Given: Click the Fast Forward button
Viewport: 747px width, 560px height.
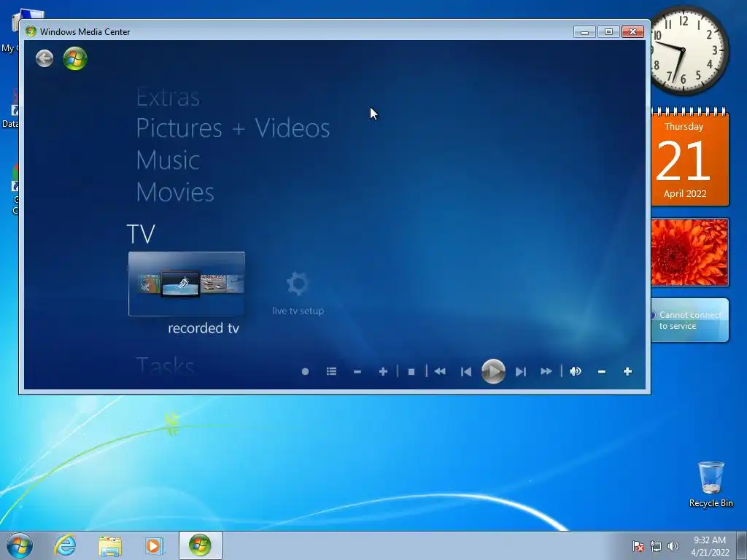Looking at the screenshot, I should pyautogui.click(x=546, y=371).
